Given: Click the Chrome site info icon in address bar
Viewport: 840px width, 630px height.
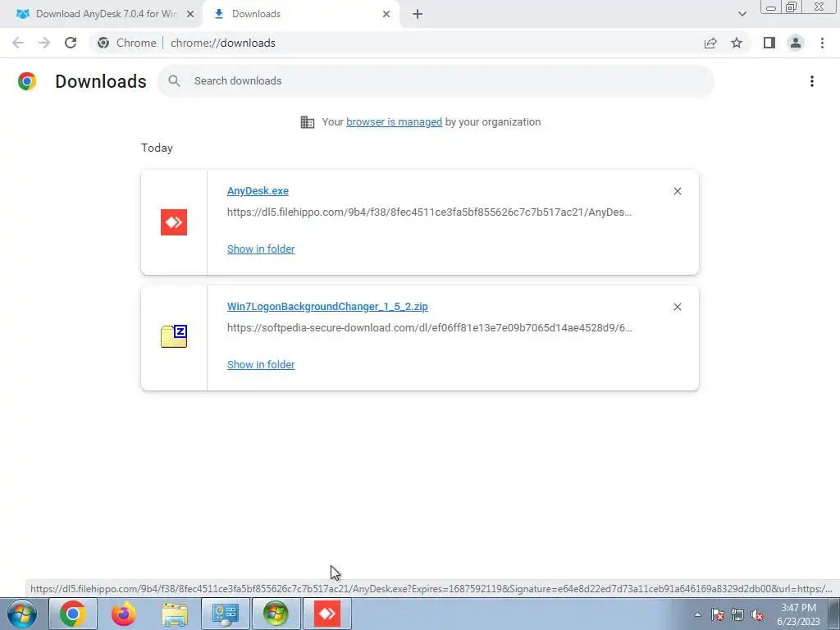Looking at the screenshot, I should [103, 43].
